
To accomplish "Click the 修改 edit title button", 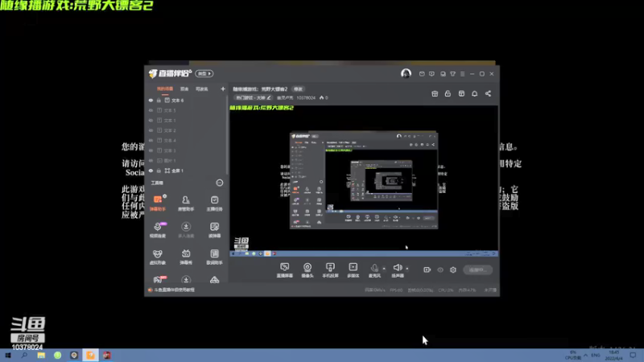I will click(298, 89).
